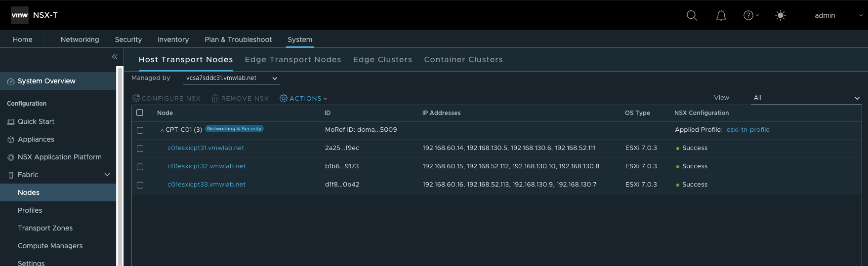Click the Networking & Security badge
The height and width of the screenshot is (266, 868).
[x=234, y=129]
